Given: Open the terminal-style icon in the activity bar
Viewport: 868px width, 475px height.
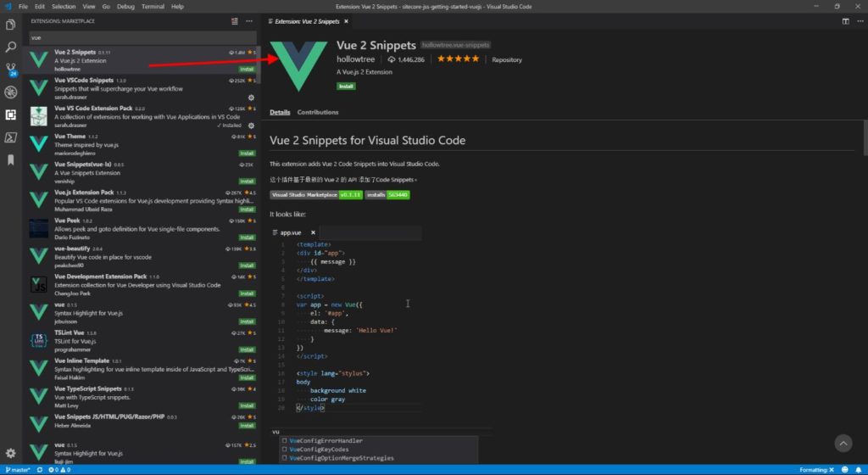Looking at the screenshot, I should click(x=10, y=137).
